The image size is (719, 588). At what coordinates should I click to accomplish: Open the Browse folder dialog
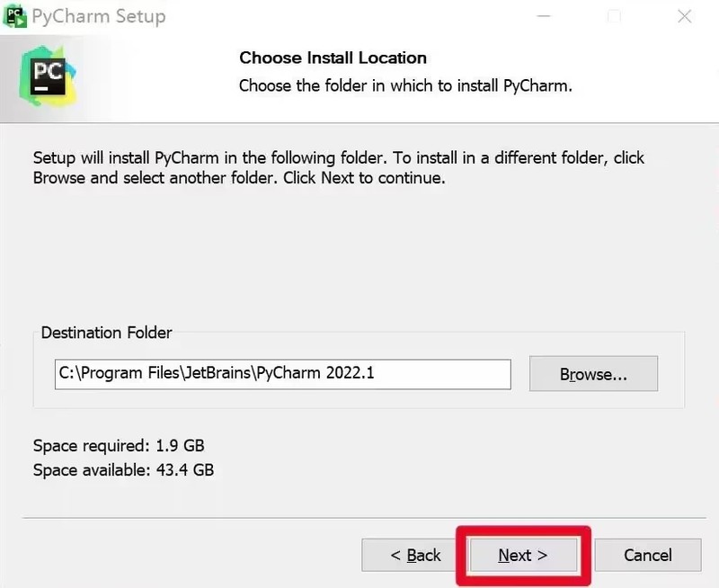coord(593,374)
